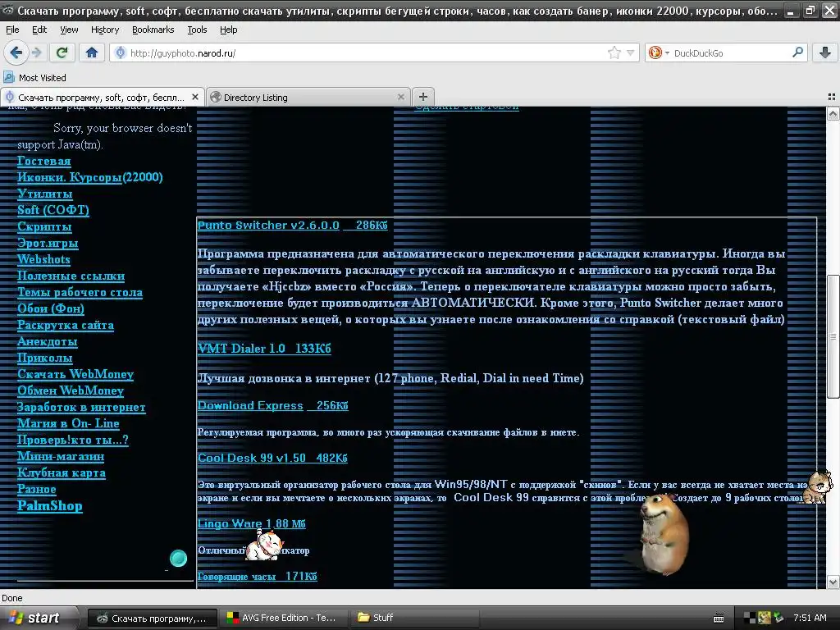Close the Скачать программу tab
The height and width of the screenshot is (630, 840).
point(195,97)
